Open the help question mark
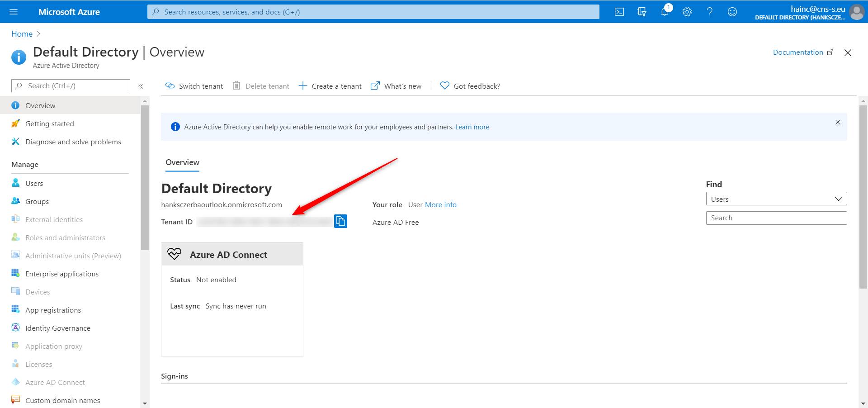 point(710,12)
